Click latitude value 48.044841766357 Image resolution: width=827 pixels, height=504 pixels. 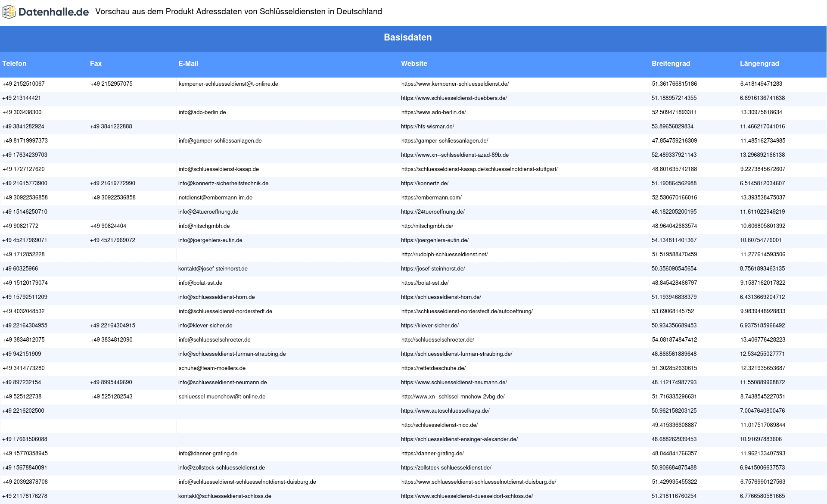point(675,454)
